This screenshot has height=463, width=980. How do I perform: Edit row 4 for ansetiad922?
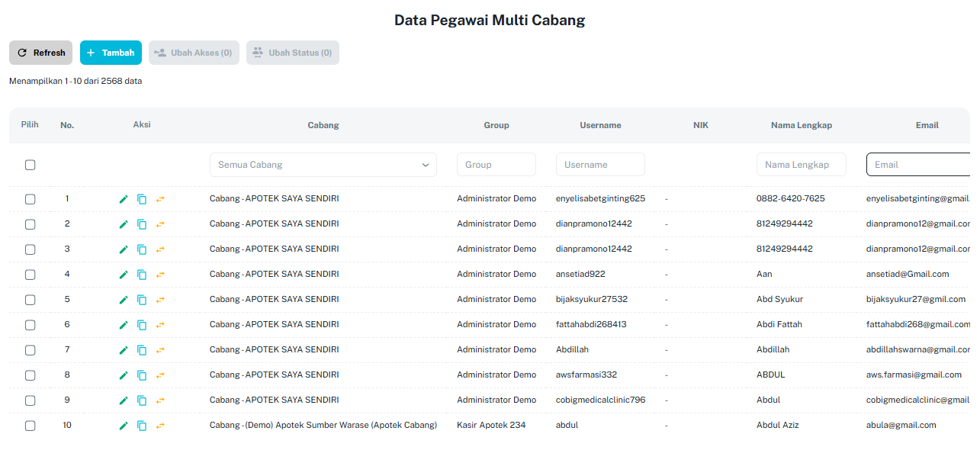[x=124, y=275]
